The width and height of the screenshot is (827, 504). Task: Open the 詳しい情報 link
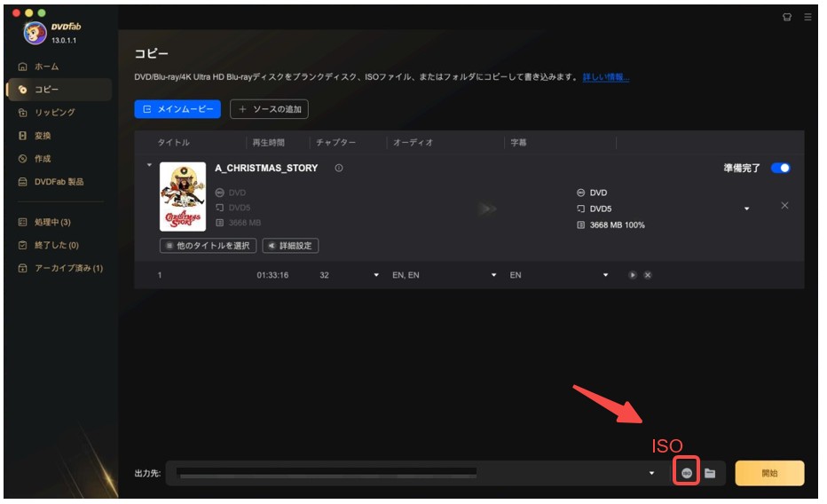pyautogui.click(x=605, y=77)
